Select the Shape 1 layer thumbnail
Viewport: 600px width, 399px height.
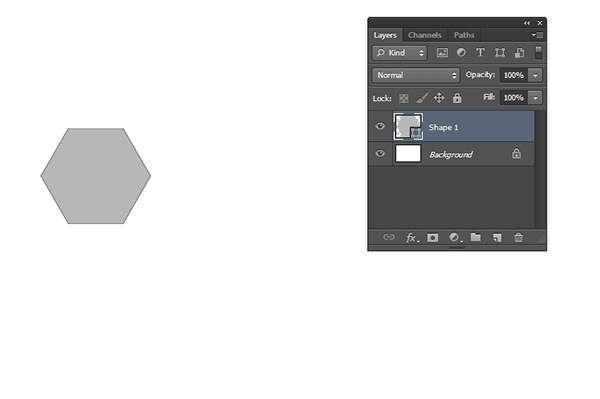tap(408, 126)
